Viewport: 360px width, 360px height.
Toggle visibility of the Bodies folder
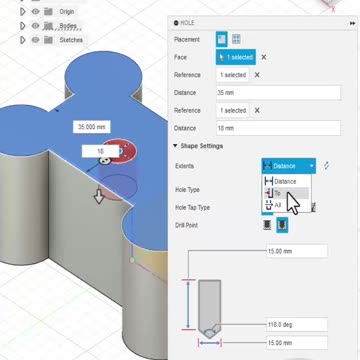pos(35,26)
